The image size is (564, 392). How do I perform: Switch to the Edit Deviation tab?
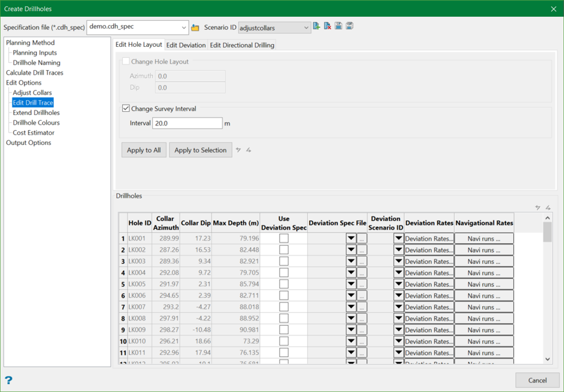pos(186,45)
